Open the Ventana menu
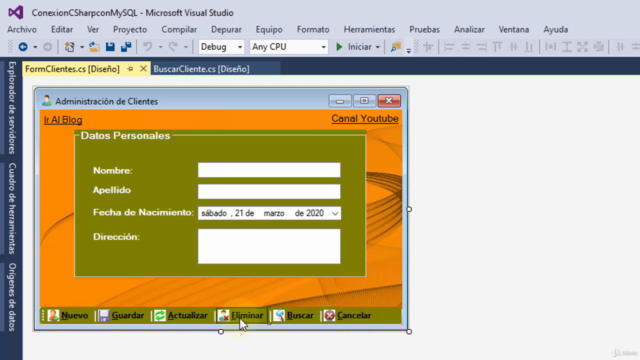This screenshot has height=360, width=640. (514, 29)
